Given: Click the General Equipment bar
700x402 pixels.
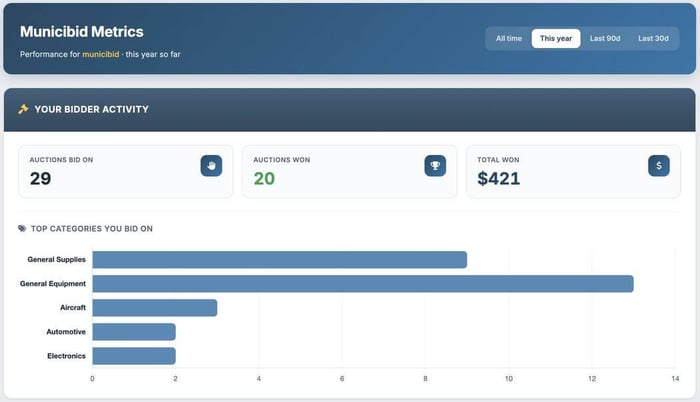Looking at the screenshot, I should 363,284.
